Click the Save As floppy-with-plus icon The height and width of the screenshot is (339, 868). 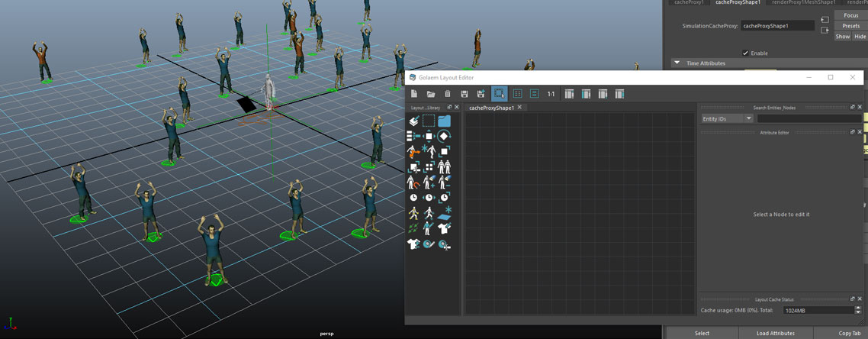(x=481, y=94)
